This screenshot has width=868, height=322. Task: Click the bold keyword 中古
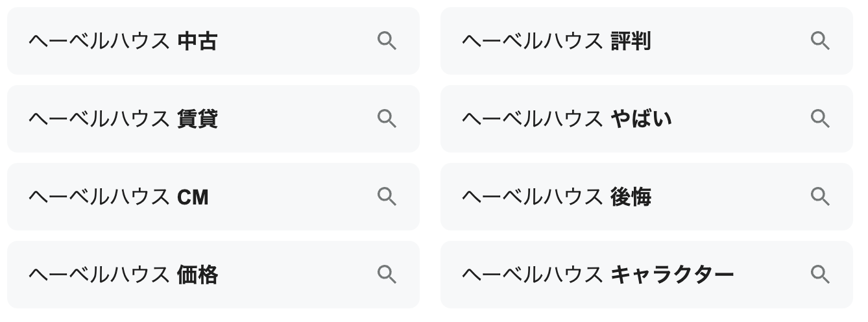click(197, 42)
